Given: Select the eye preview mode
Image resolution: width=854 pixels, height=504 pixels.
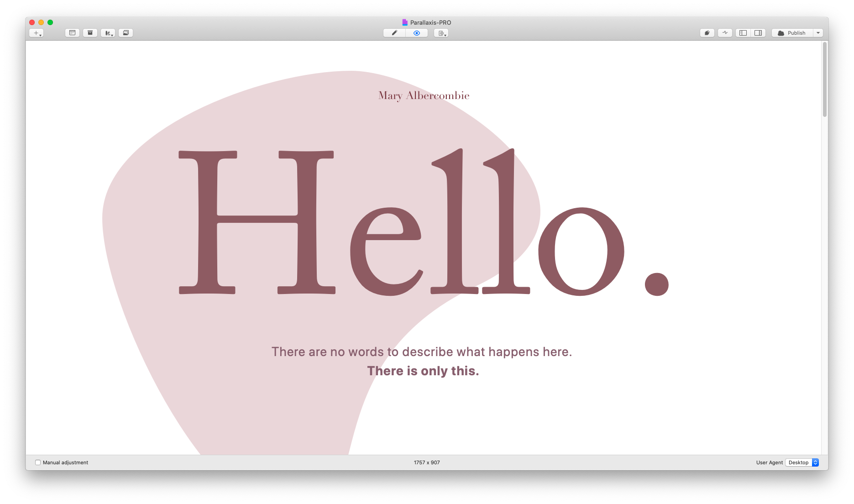Looking at the screenshot, I should (416, 33).
